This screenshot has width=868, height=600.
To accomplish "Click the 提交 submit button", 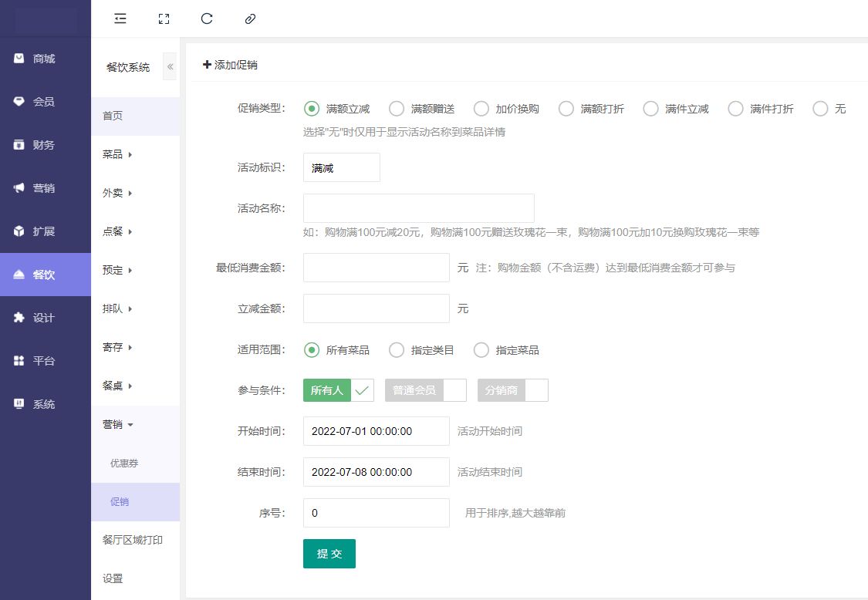I will [x=329, y=554].
